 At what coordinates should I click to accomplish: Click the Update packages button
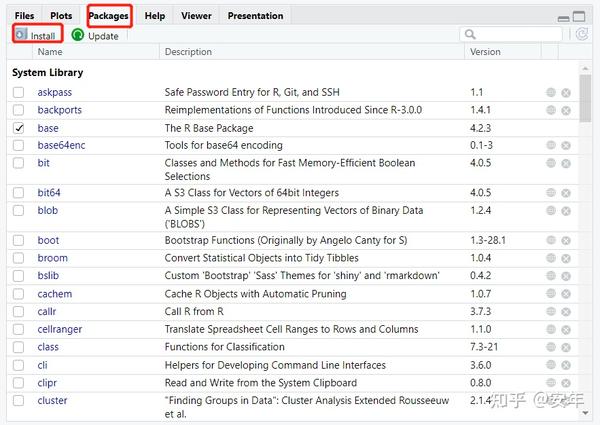[x=95, y=35]
